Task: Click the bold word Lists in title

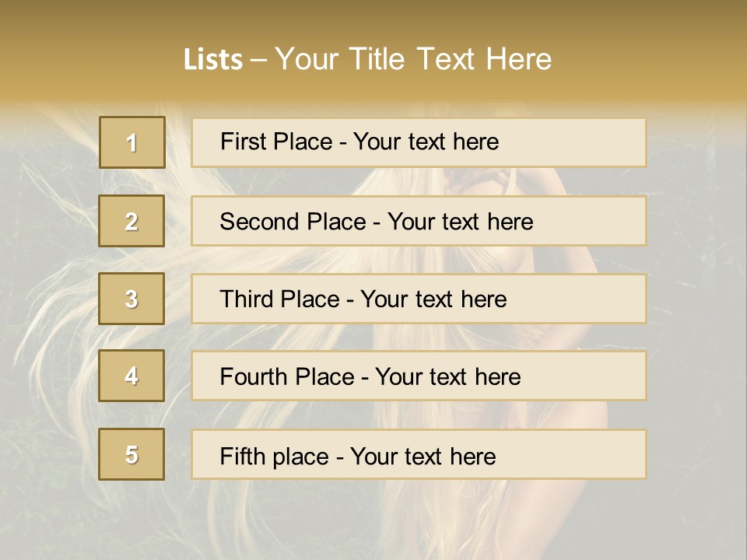Action: coord(212,60)
